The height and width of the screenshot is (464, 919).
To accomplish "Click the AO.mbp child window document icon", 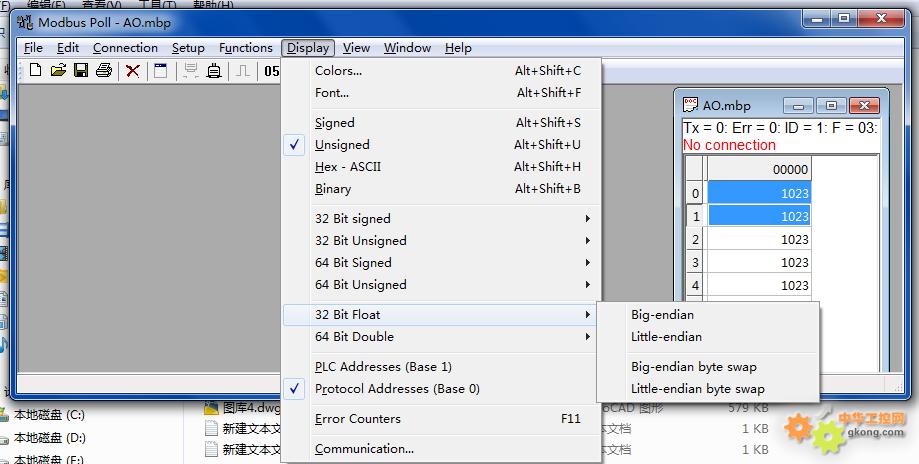I will click(690, 105).
